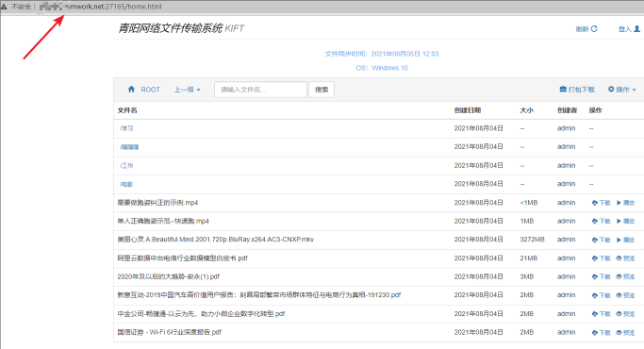The width and height of the screenshot is (644, 349).
Task: Open the /学习 folder
Action: 126,128
